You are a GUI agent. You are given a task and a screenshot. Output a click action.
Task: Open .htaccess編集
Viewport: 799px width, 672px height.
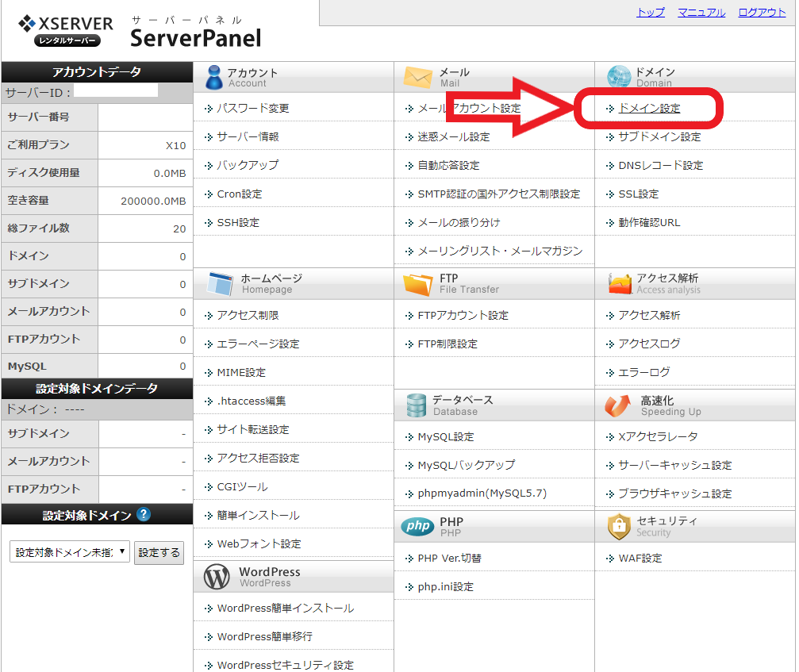point(252,401)
